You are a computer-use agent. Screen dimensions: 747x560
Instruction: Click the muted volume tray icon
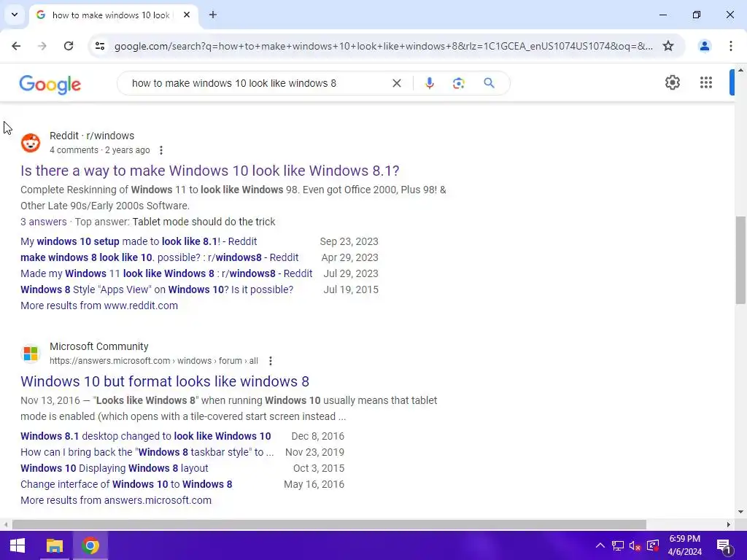635,545
